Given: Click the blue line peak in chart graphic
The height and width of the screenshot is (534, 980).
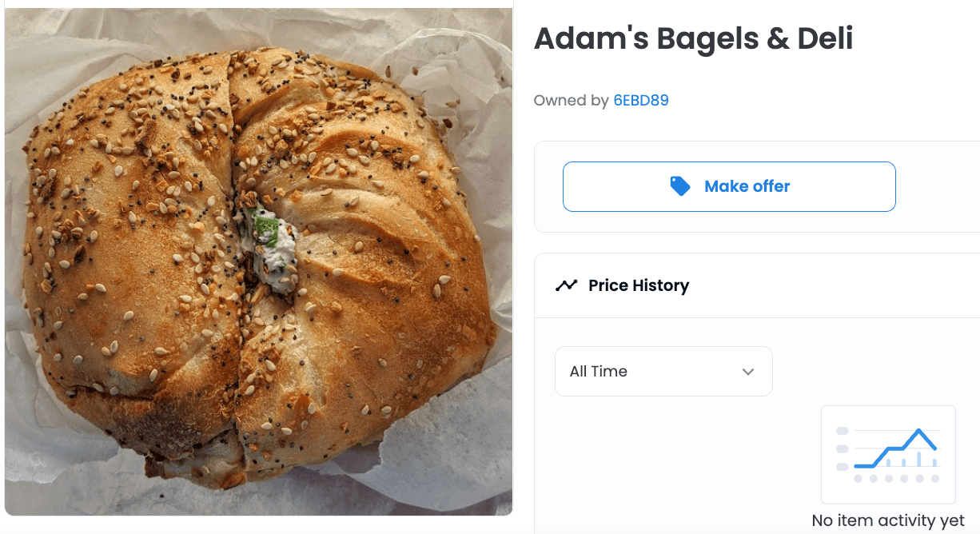Looking at the screenshot, I should (920, 432).
